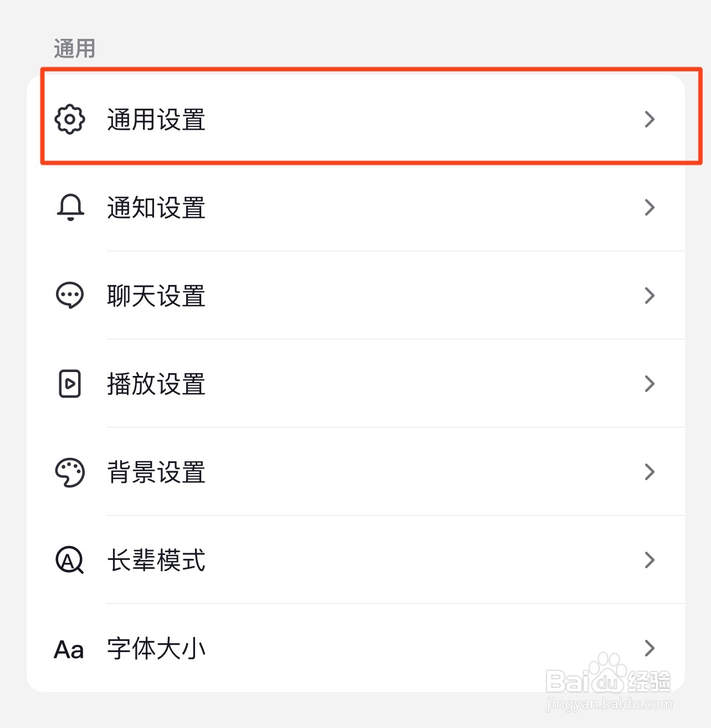Expand 长辈模式 by clicking its chevron
The image size is (711, 728).
click(x=649, y=561)
